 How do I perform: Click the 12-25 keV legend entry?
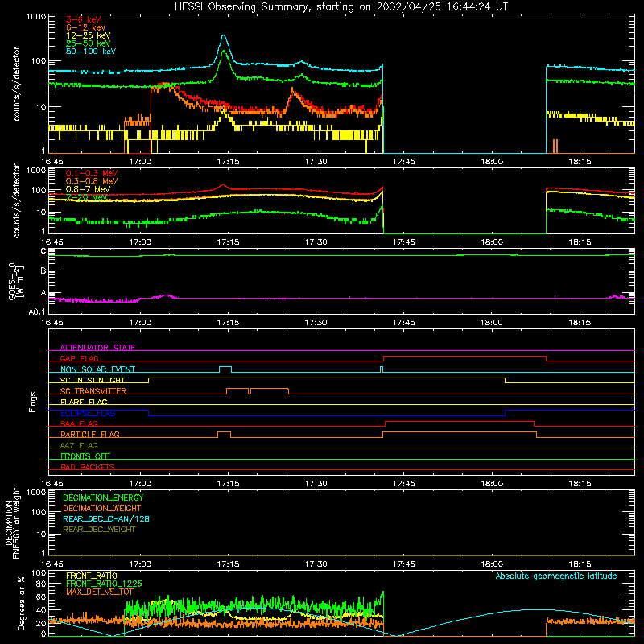(88, 35)
